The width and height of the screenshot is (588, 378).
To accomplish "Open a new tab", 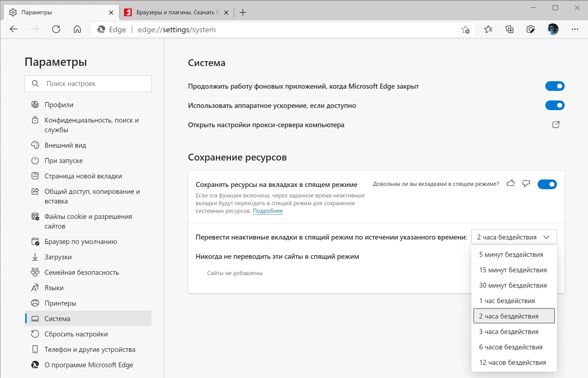I will pyautogui.click(x=243, y=12).
